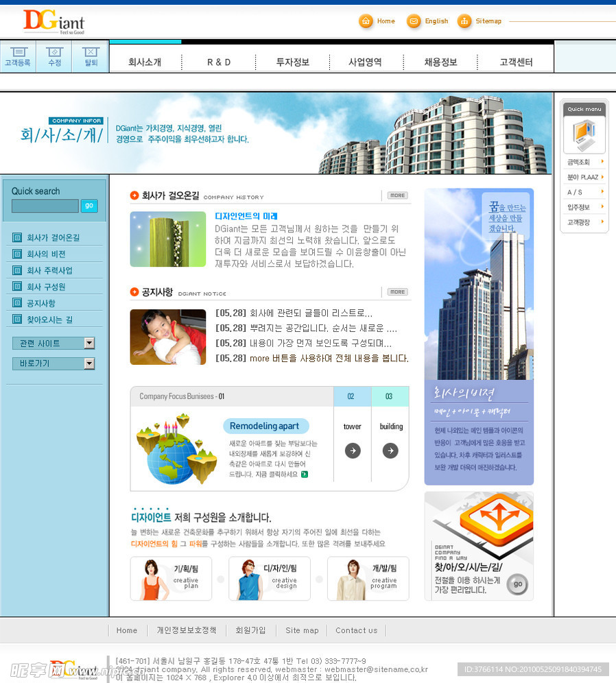Image resolution: width=616 pixels, height=683 pixels.
Task: Open 개인정보보호정책 footer link
Action: pos(187,630)
